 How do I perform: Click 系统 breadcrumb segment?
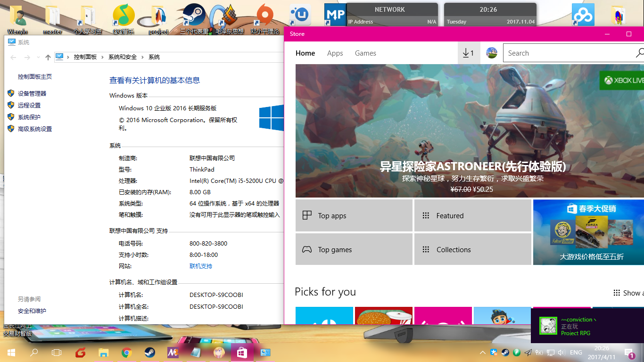point(154,57)
